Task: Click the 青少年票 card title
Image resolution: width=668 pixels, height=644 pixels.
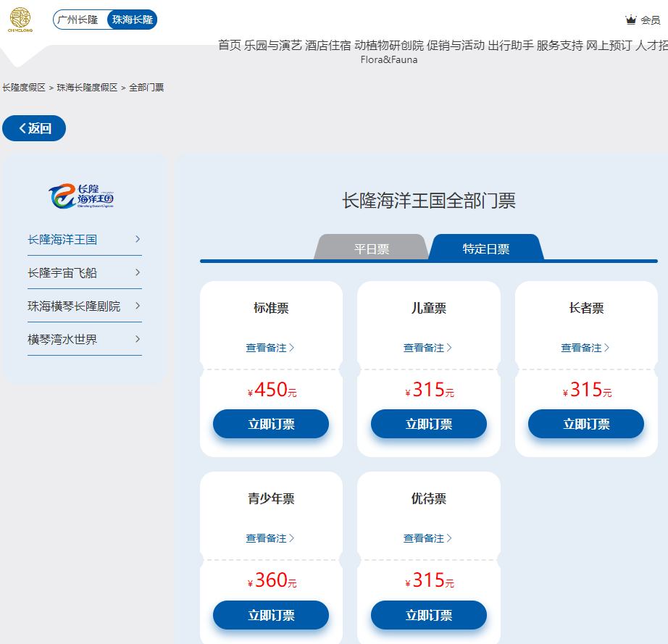Action: pos(271,498)
